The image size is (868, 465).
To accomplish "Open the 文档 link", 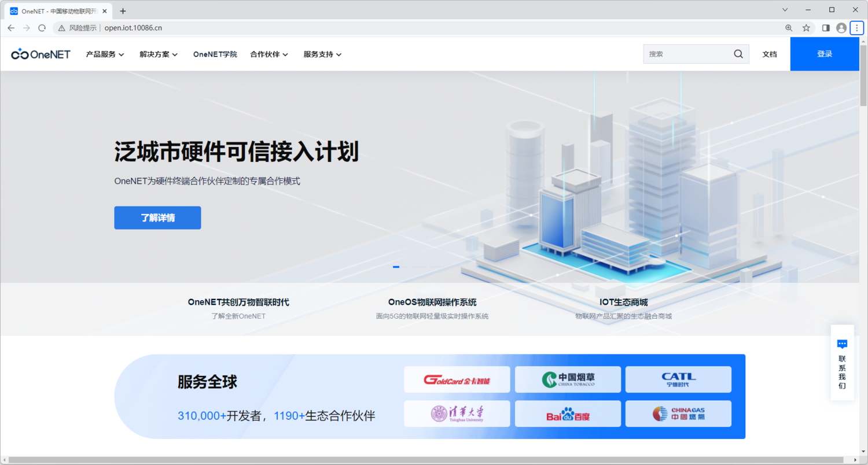I will point(770,54).
